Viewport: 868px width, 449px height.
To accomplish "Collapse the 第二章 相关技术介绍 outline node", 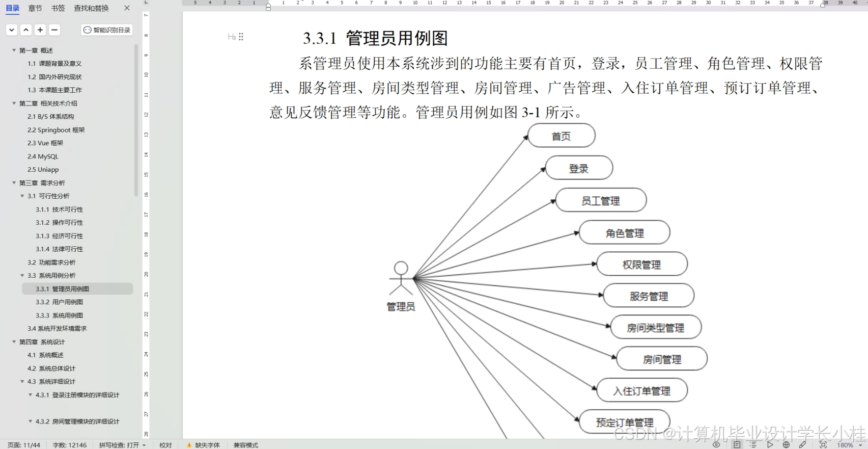I will pyautogui.click(x=14, y=103).
